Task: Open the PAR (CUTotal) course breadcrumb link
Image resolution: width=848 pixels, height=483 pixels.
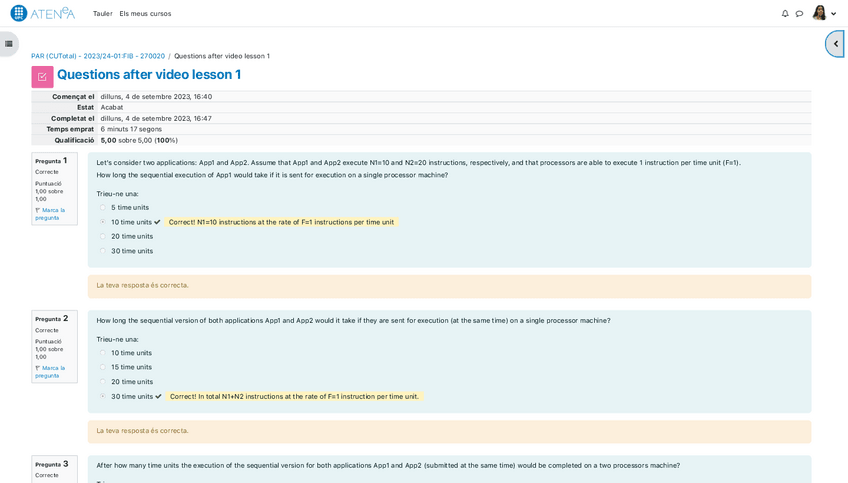Action: (x=98, y=56)
